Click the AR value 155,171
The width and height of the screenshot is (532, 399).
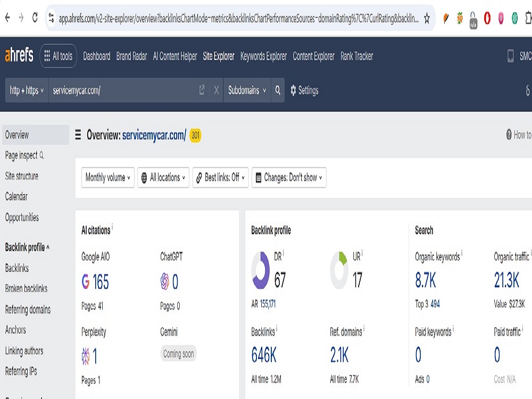click(268, 304)
